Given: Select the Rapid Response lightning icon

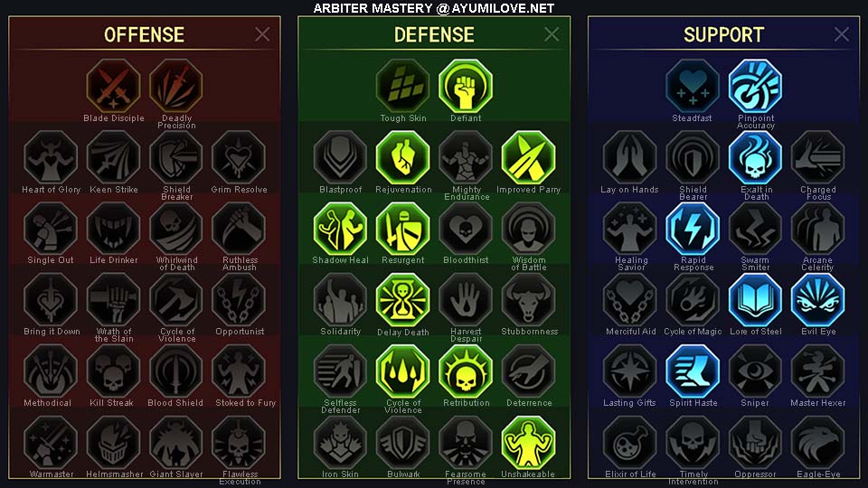Looking at the screenshot, I should pos(693,229).
